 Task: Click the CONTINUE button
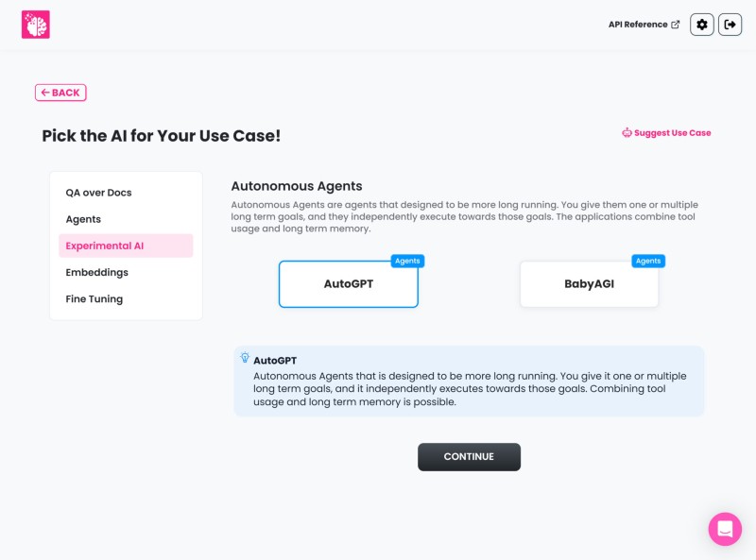coord(469,457)
